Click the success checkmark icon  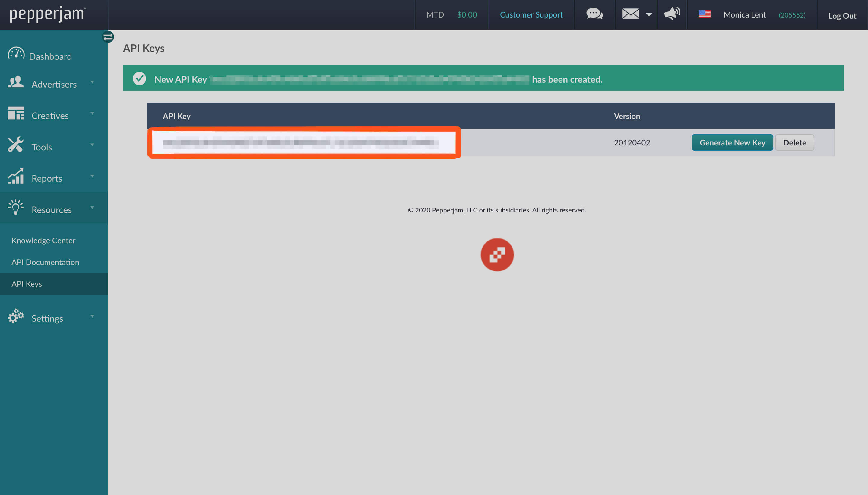[139, 78]
